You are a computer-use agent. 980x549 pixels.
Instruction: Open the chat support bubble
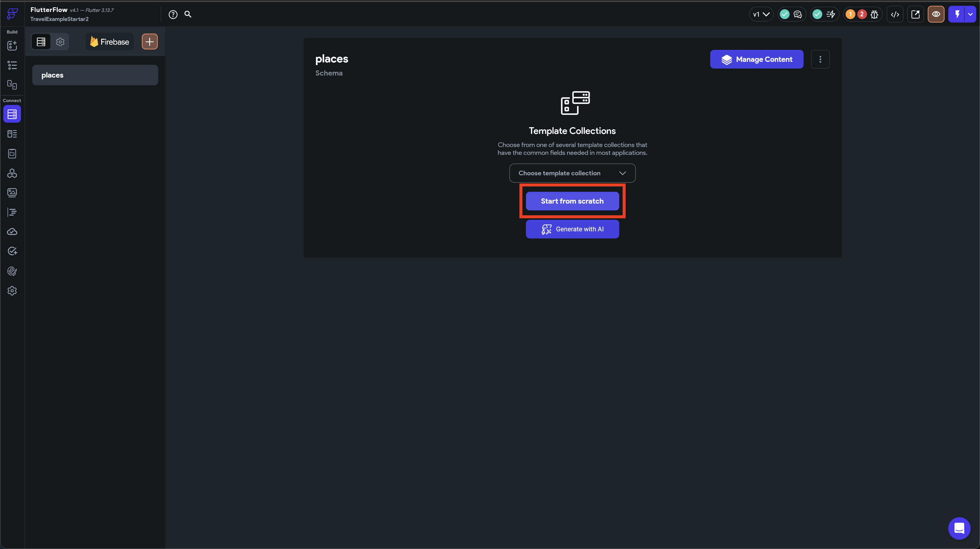pos(959,528)
